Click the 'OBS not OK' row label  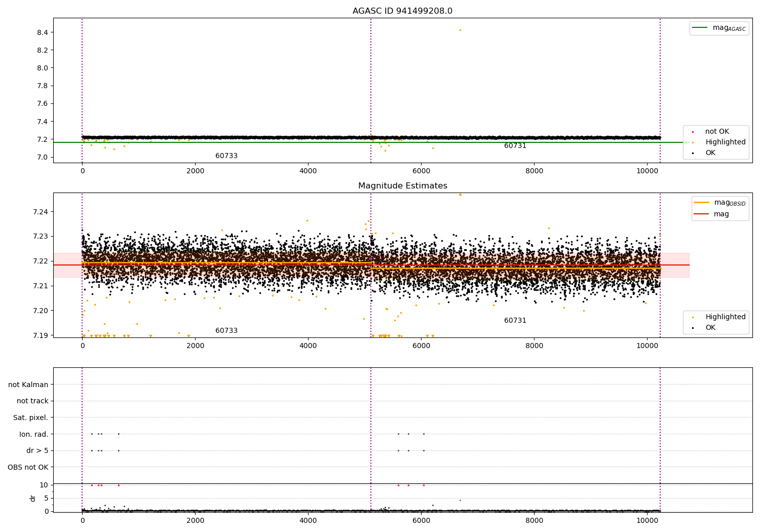tap(28, 467)
